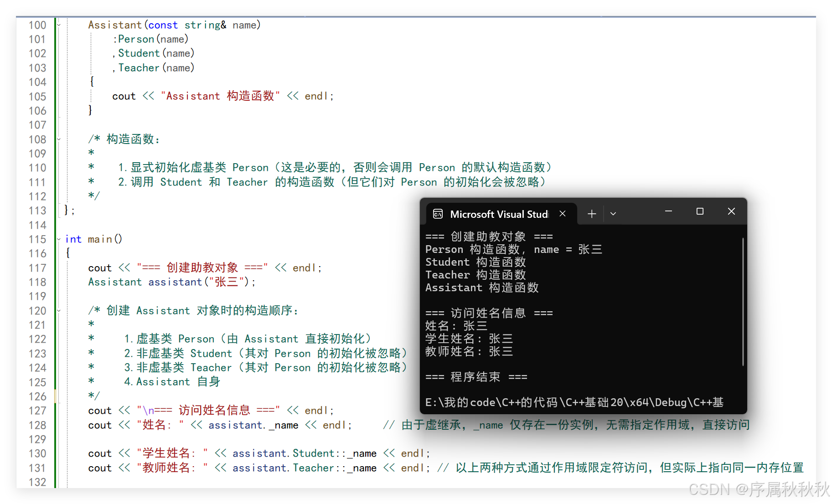832x504 pixels.
Task: Click 'assistant.Teacher::_name' on line 131
Action: 305,468
